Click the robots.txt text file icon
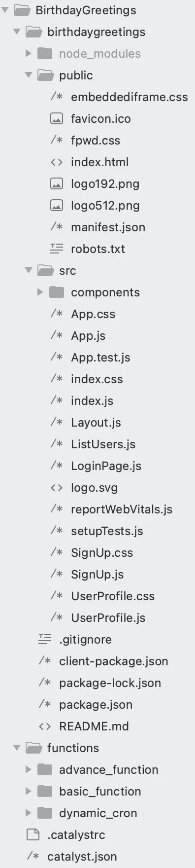This screenshot has height=868, width=195. pos(57,249)
